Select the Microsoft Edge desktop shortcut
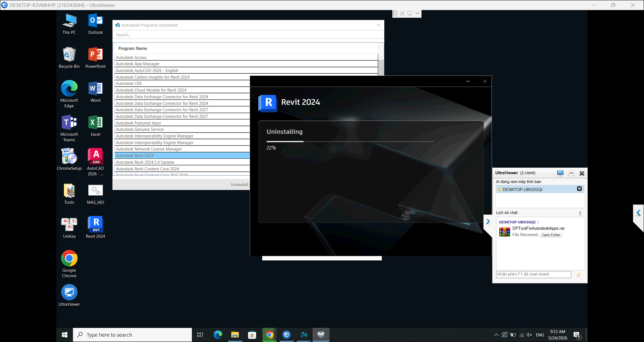The width and height of the screenshot is (644, 342). click(x=69, y=94)
